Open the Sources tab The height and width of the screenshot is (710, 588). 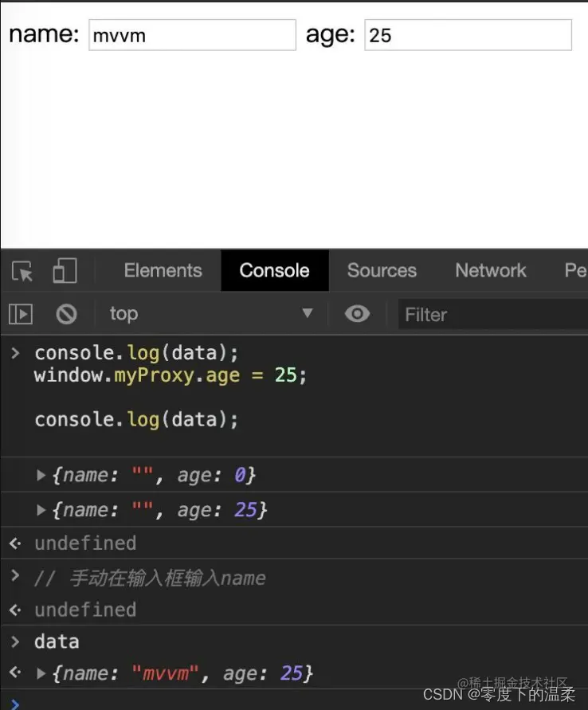pos(382,270)
